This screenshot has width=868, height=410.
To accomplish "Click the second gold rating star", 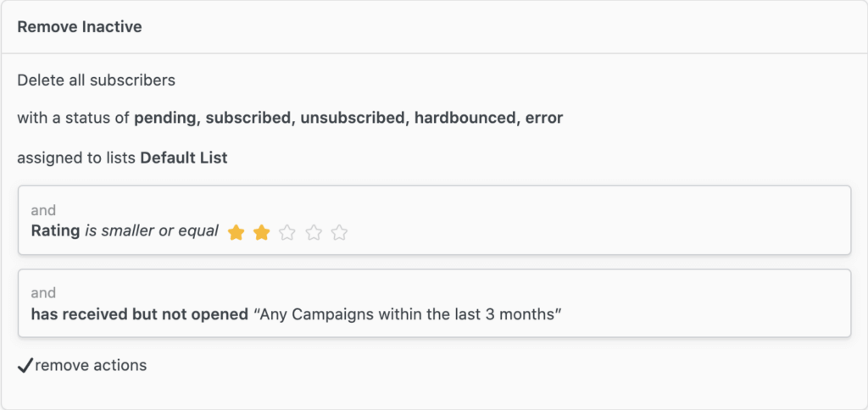I will [x=262, y=232].
